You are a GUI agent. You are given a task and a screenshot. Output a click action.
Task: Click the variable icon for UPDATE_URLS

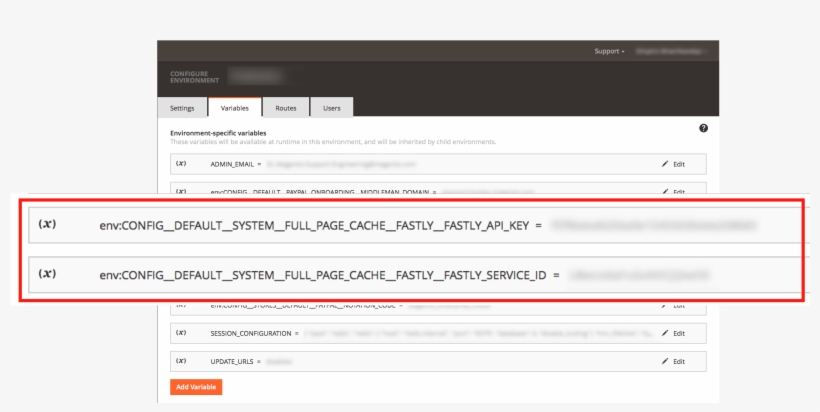pyautogui.click(x=181, y=361)
